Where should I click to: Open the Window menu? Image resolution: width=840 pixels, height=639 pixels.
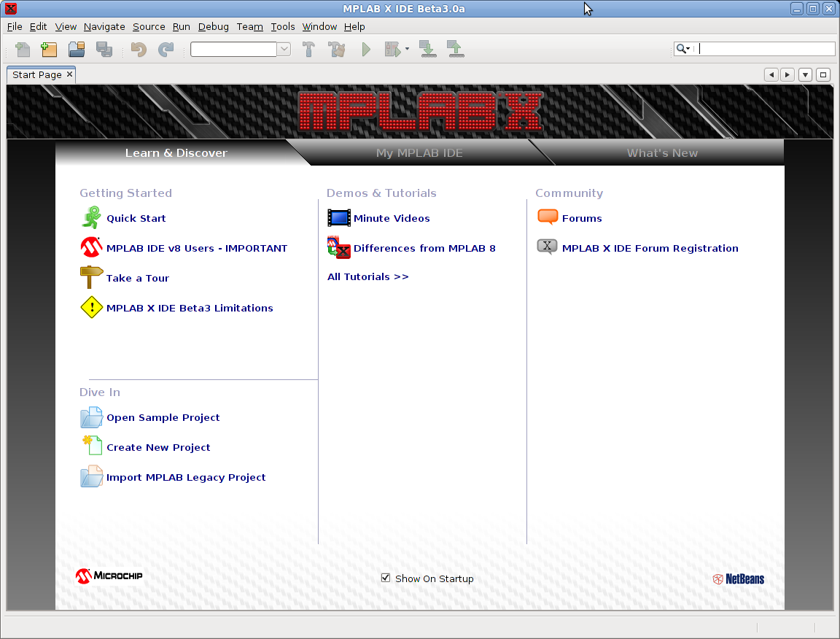pos(319,26)
